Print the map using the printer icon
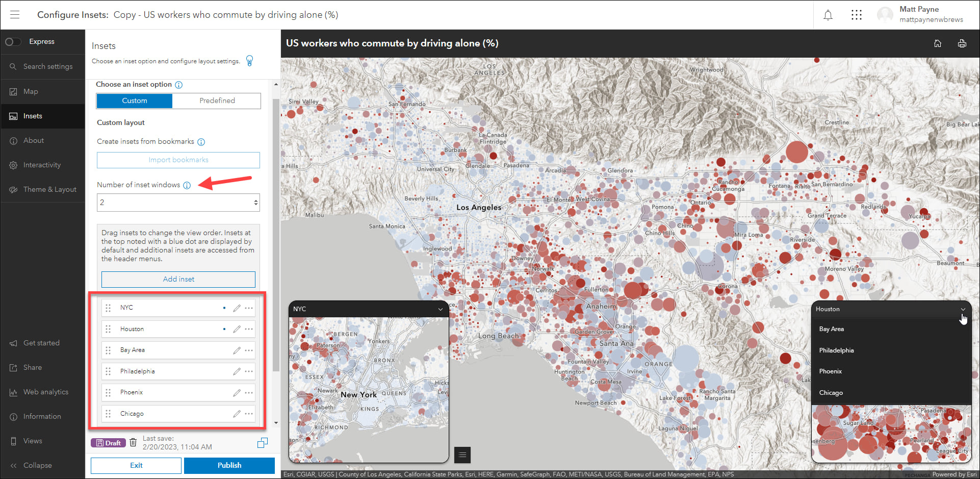 (x=962, y=43)
